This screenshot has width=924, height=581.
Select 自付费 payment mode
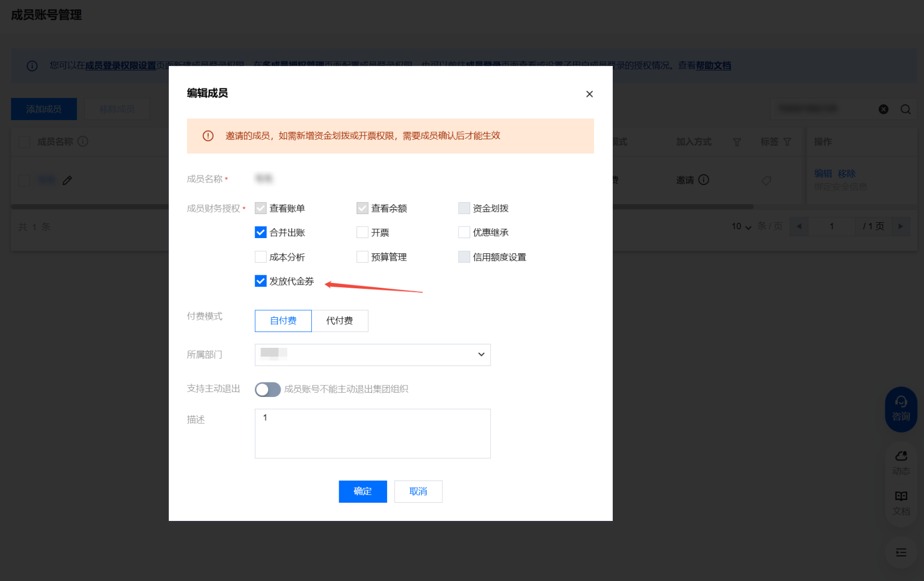click(283, 321)
